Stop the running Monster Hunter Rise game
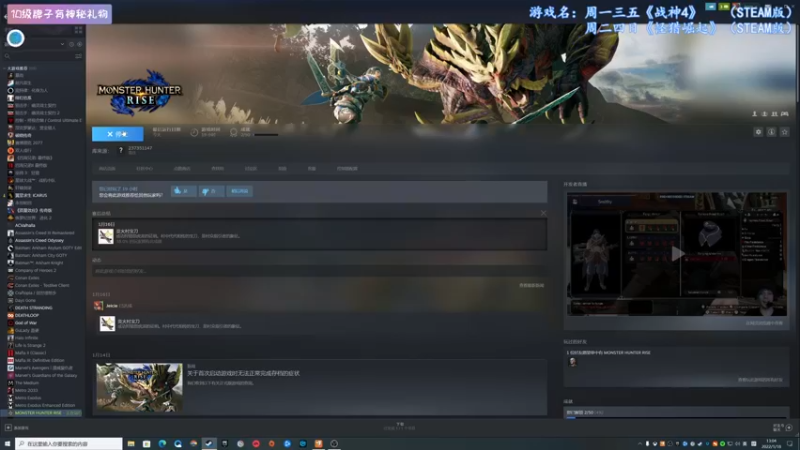Viewport: 800px width, 450px height. 117,134
